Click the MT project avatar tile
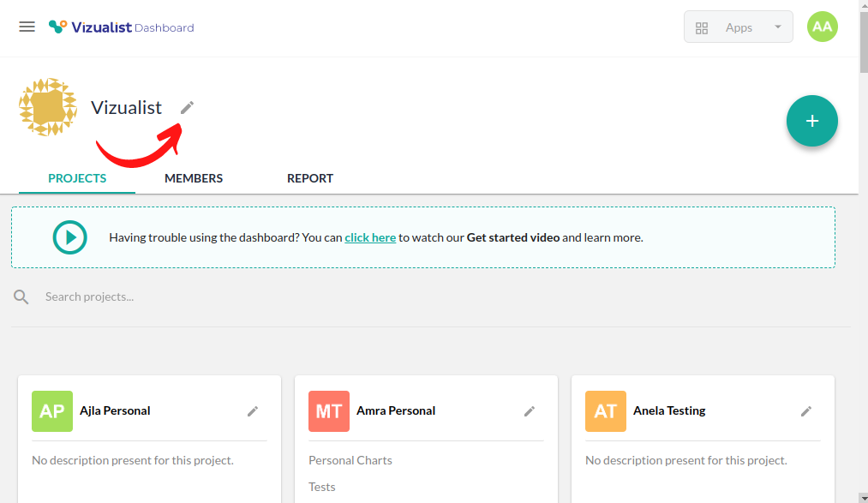This screenshot has height=503, width=868. [329, 411]
